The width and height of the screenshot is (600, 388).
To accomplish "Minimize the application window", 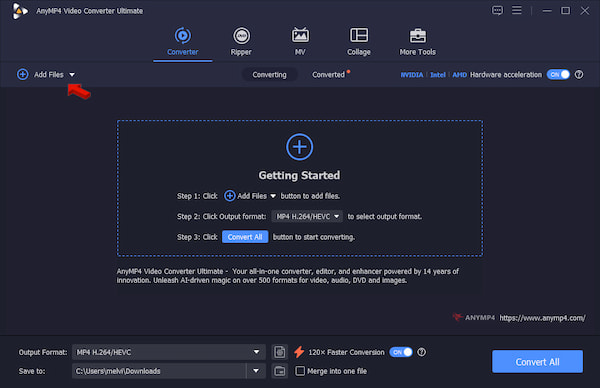I will coord(547,11).
